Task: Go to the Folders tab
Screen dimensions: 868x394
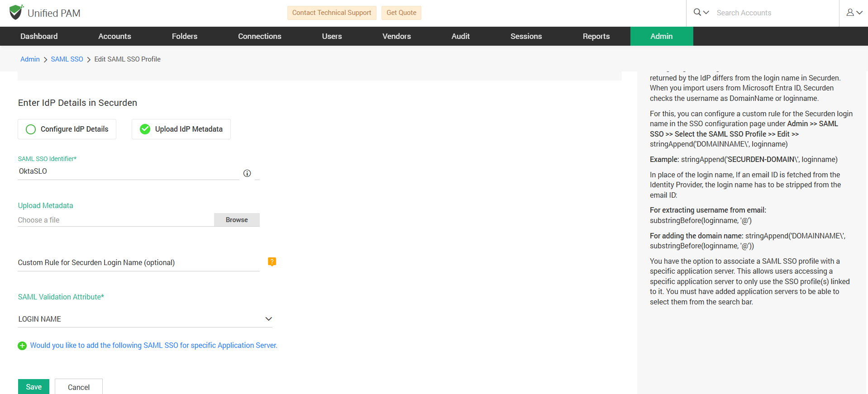Action: pyautogui.click(x=185, y=36)
